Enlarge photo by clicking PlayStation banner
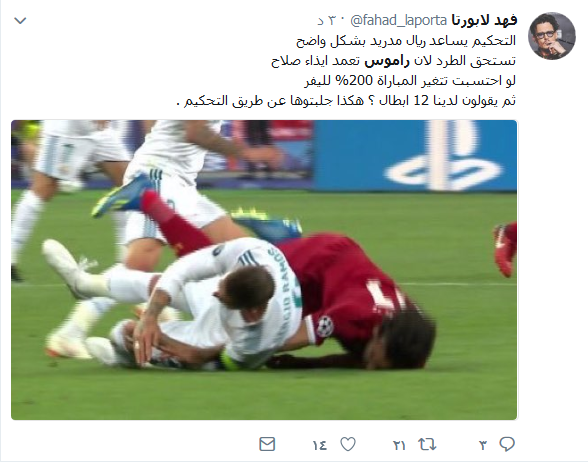 [x=415, y=156]
